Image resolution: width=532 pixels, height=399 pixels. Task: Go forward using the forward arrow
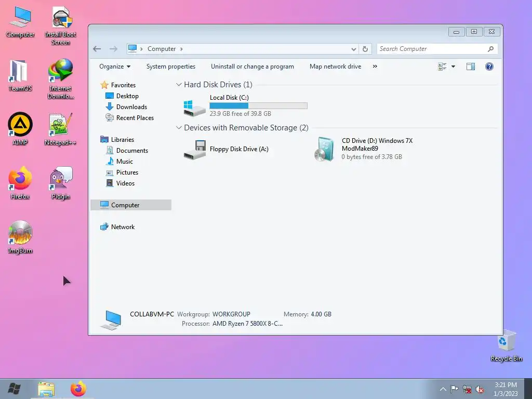pos(113,49)
